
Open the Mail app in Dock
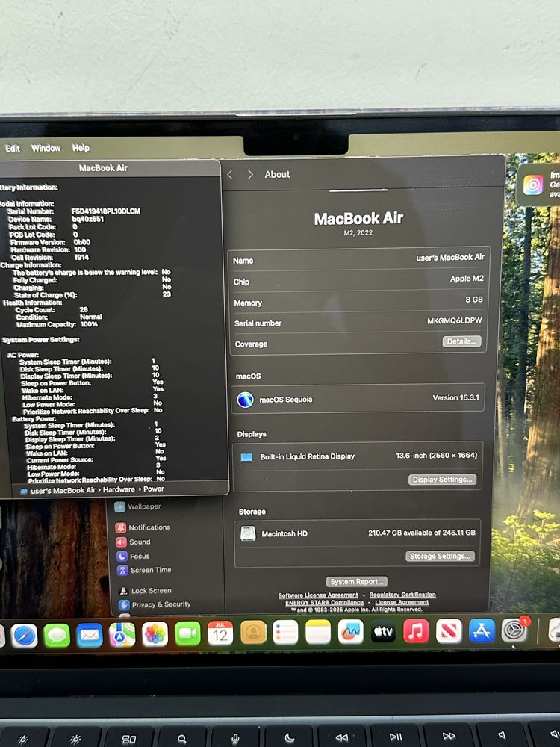90,635
